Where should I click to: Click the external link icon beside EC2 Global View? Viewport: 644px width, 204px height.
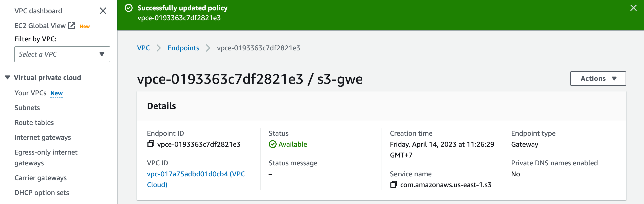(x=72, y=26)
